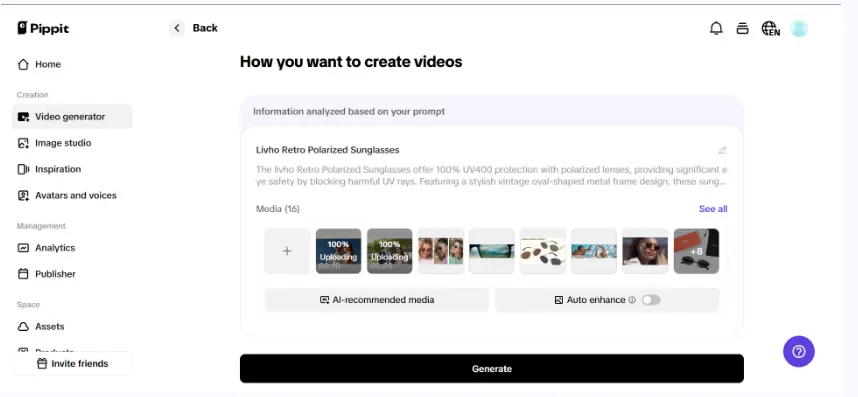Open the user profile avatar
The height and width of the screenshot is (397, 858).
pyautogui.click(x=799, y=28)
